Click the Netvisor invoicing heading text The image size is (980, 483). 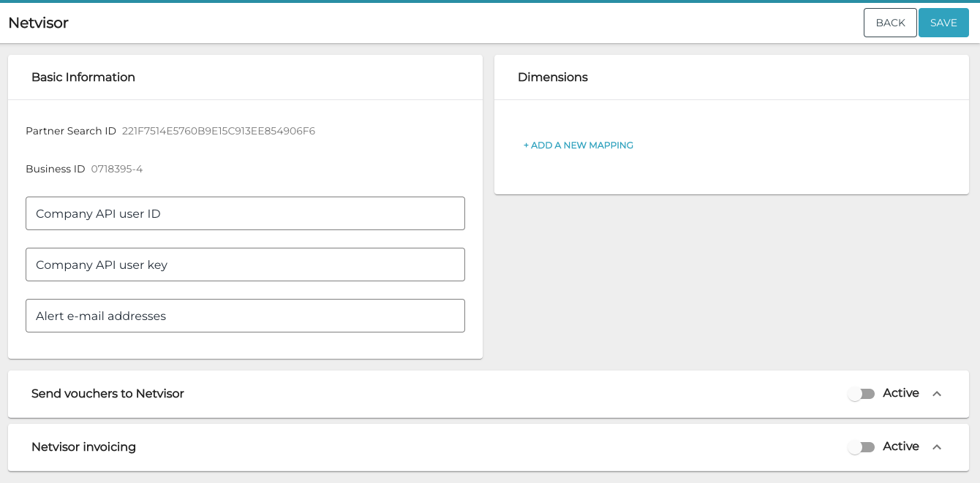[x=83, y=446]
